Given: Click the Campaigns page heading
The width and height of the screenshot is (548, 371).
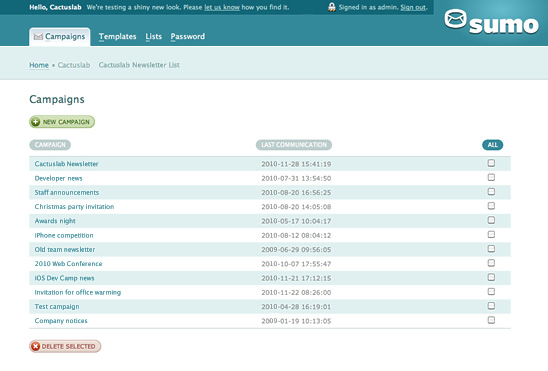Looking at the screenshot, I should pos(57,100).
